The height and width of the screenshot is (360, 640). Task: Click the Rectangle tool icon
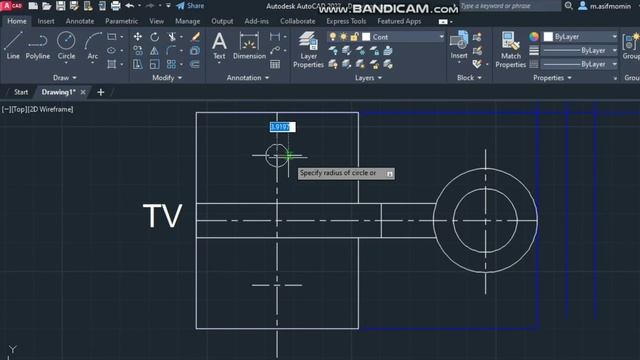click(111, 37)
